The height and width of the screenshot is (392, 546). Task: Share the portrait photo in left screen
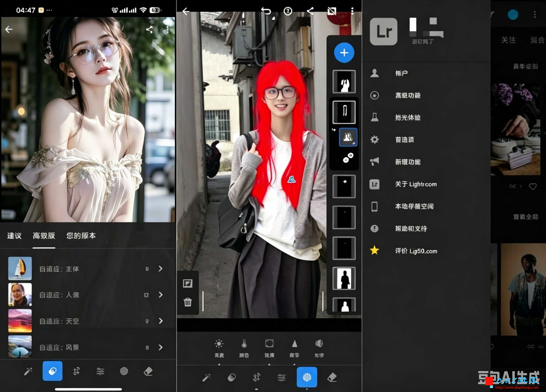tap(149, 30)
